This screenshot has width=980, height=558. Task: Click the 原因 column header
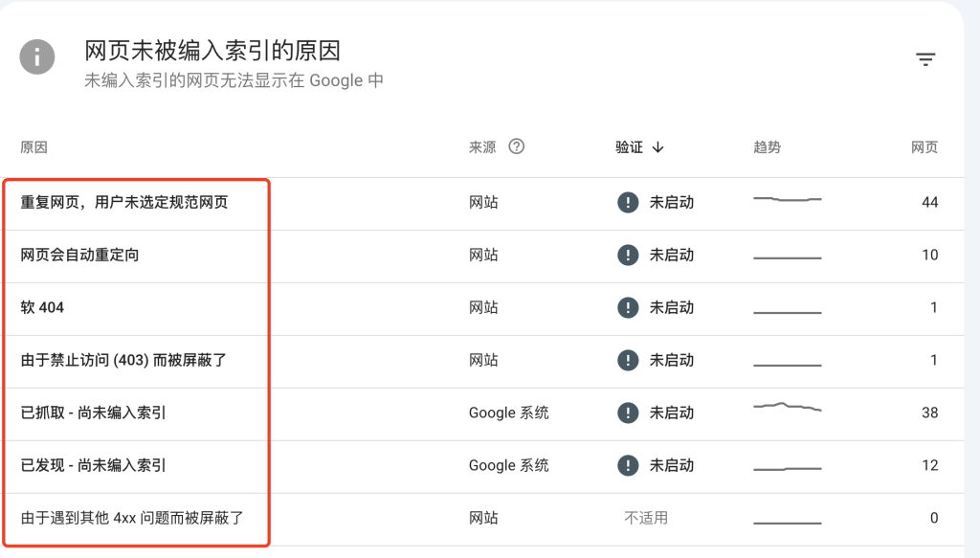point(33,147)
